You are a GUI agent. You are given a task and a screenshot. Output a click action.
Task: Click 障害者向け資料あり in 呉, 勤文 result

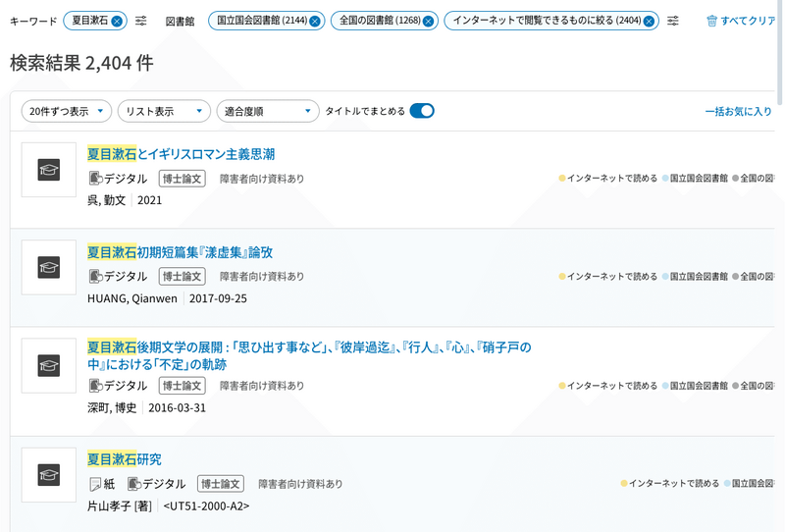coord(262,179)
